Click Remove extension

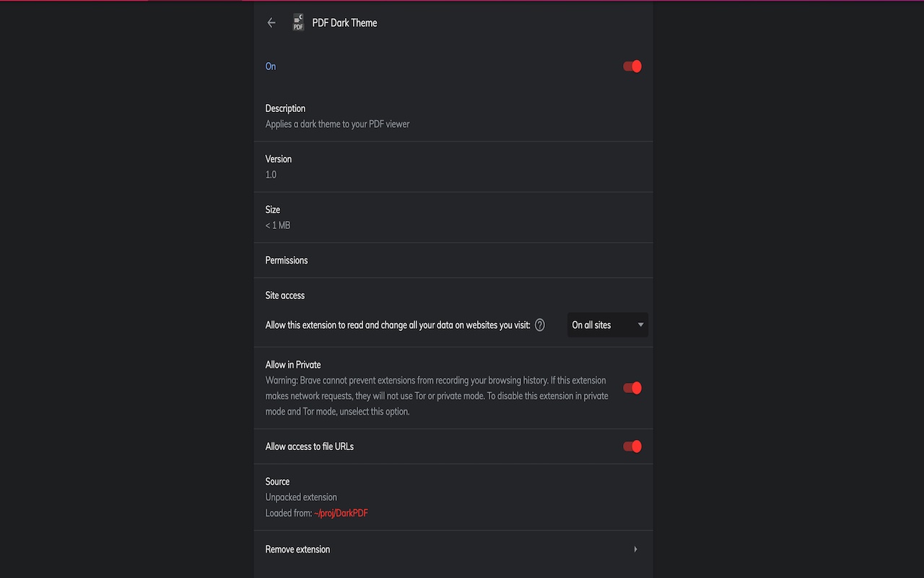297,549
